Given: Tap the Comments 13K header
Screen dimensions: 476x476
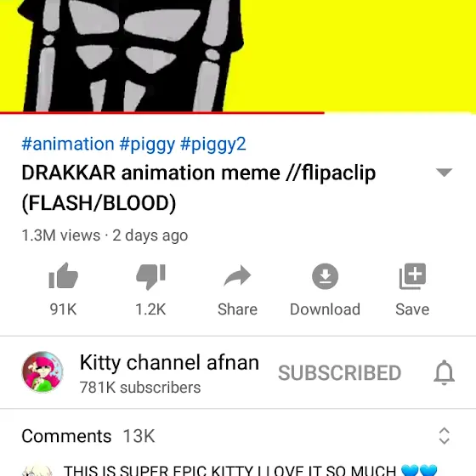Looking at the screenshot, I should point(88,436).
